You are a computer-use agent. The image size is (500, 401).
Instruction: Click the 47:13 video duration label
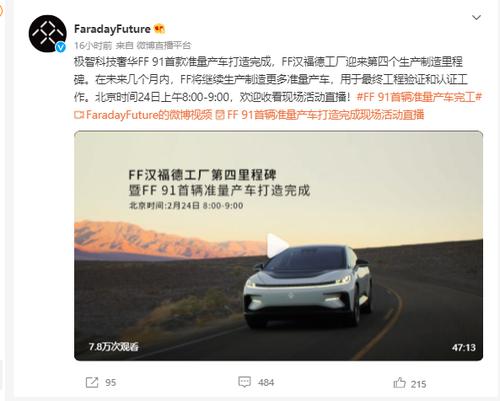[x=464, y=348]
